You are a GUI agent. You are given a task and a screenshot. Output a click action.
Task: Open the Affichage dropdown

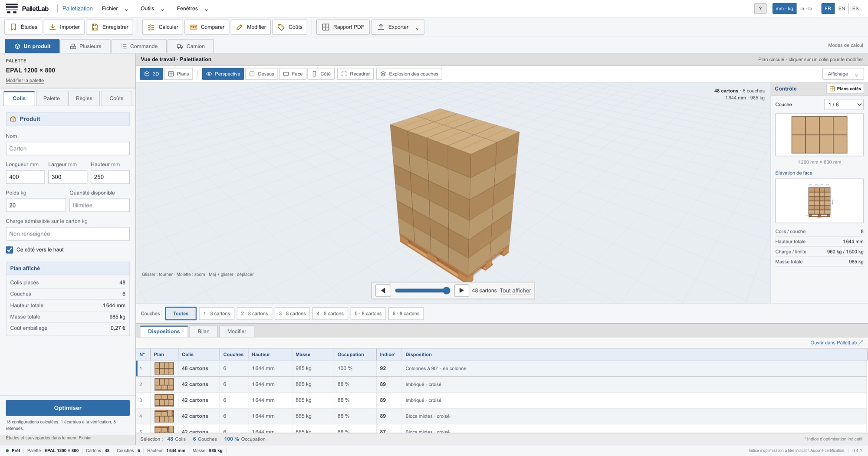pyautogui.click(x=843, y=74)
